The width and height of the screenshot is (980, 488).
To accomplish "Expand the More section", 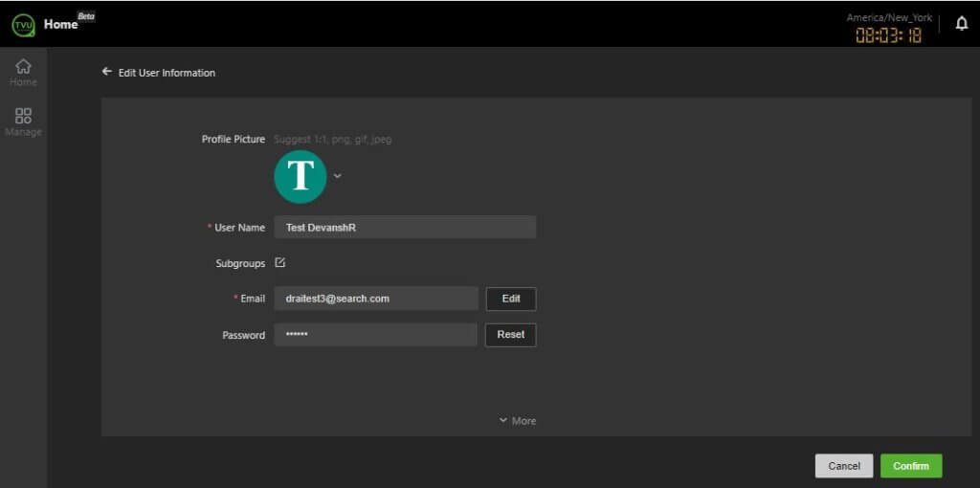I will tap(517, 421).
